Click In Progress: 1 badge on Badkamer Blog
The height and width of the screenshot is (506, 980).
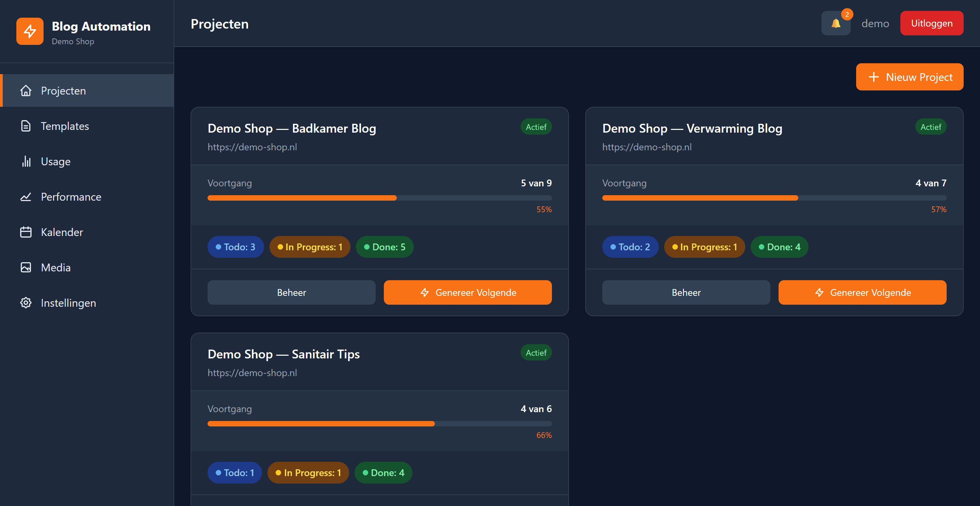click(310, 247)
